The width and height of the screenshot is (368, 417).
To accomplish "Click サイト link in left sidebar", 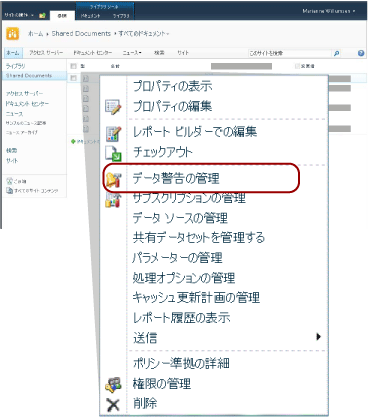I will coord(12,161).
